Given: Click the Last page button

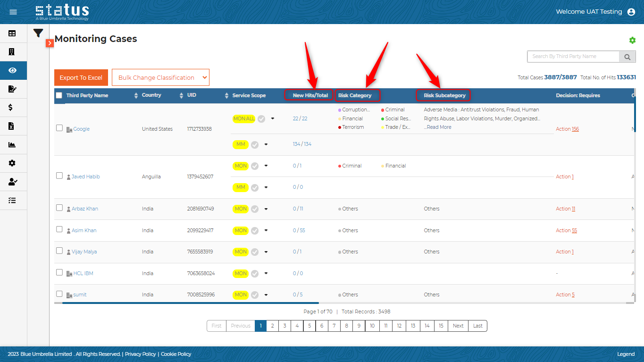Looking at the screenshot, I should click(x=477, y=326).
